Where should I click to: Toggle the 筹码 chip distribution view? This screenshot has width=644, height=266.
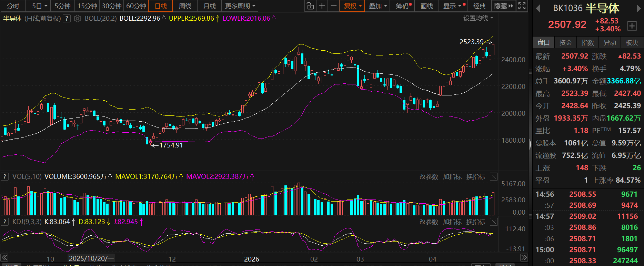(x=402, y=6)
